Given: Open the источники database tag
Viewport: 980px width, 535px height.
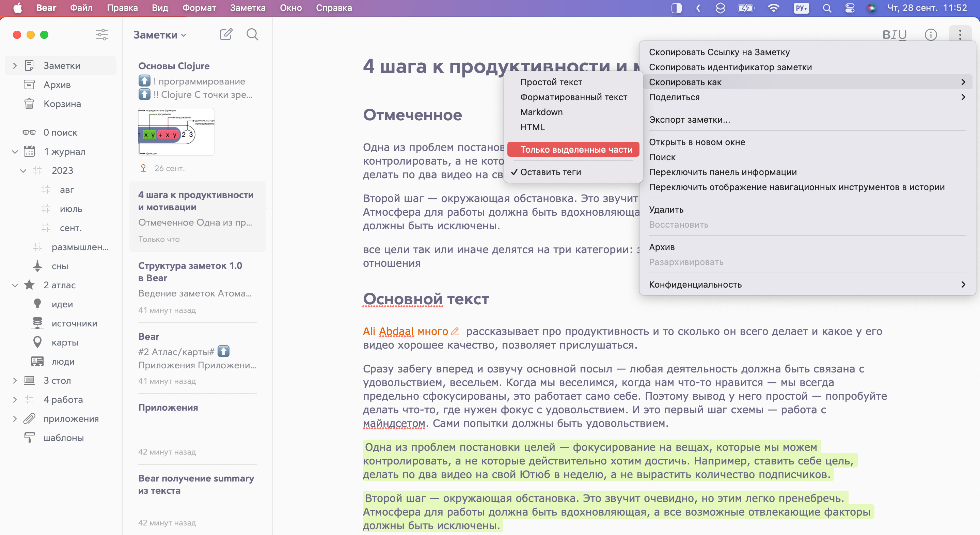Looking at the screenshot, I should (37, 323).
